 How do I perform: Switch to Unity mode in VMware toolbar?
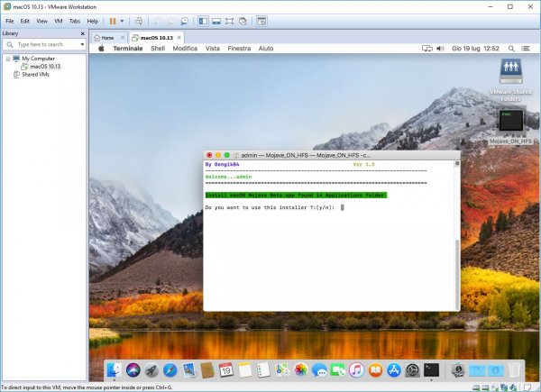click(243, 21)
